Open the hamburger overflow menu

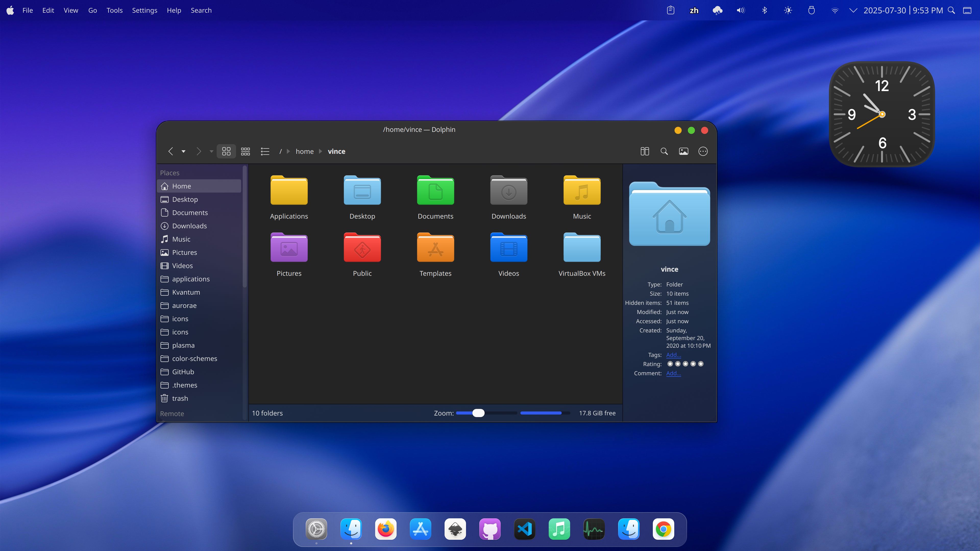click(x=703, y=151)
